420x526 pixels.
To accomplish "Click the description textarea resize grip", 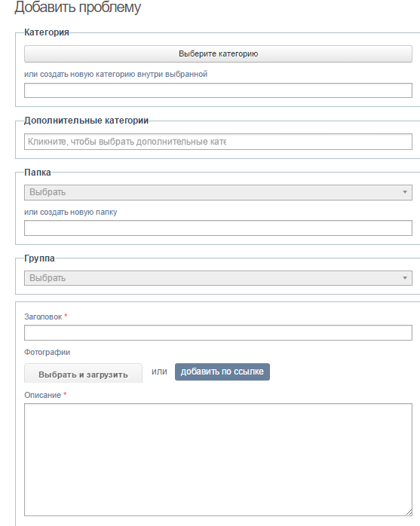I will [409, 512].
